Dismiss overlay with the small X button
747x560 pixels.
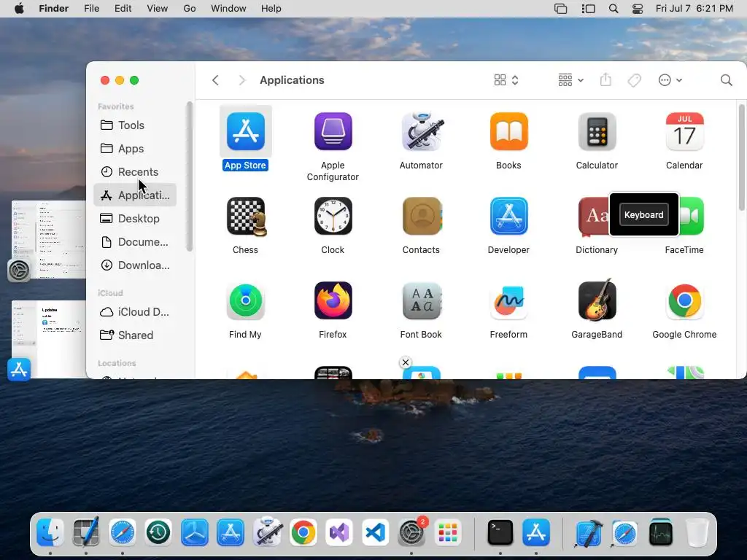(406, 362)
